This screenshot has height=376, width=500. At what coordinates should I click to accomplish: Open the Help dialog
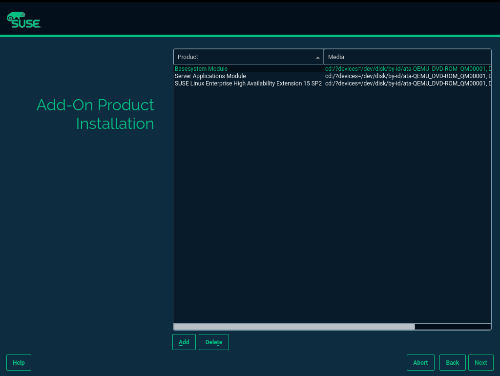click(19, 362)
